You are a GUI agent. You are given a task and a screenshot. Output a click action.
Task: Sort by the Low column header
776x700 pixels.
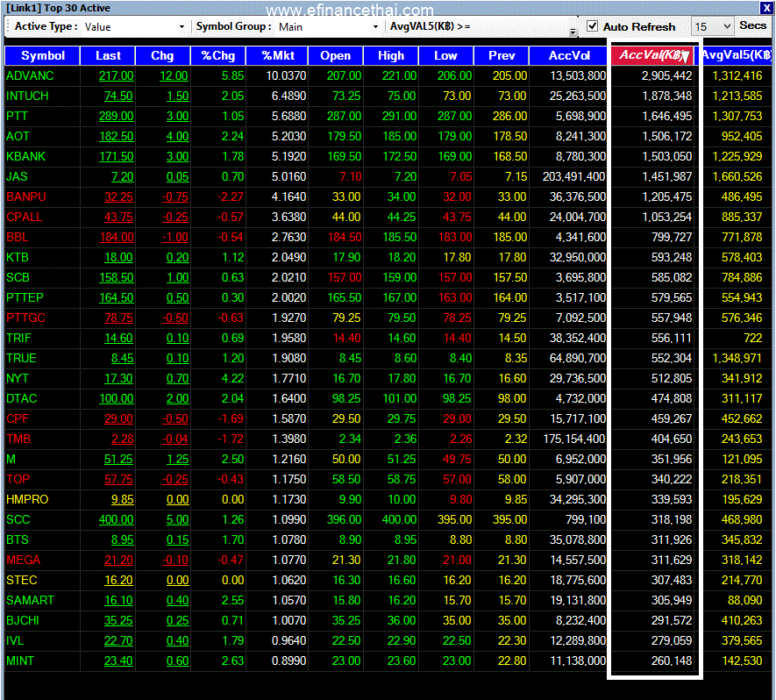[x=446, y=55]
